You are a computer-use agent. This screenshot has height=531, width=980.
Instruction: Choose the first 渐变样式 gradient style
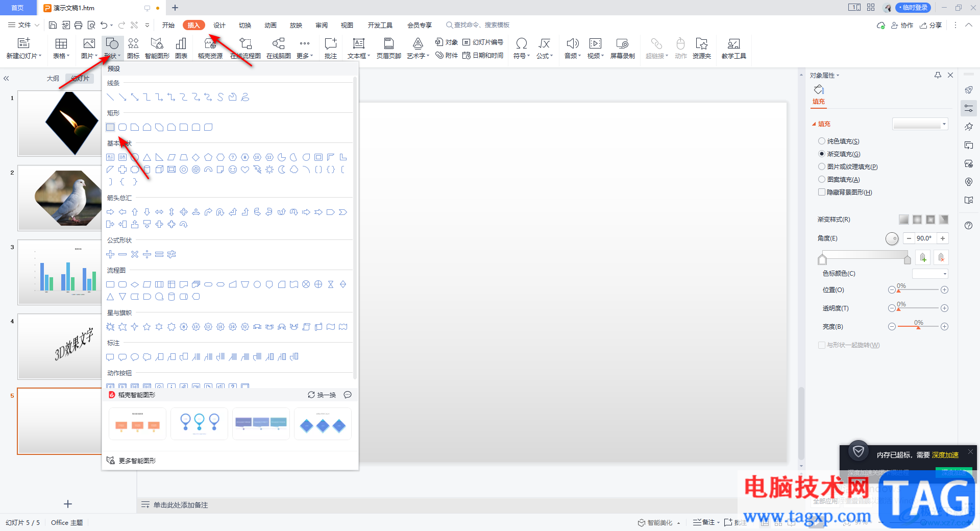[904, 220]
